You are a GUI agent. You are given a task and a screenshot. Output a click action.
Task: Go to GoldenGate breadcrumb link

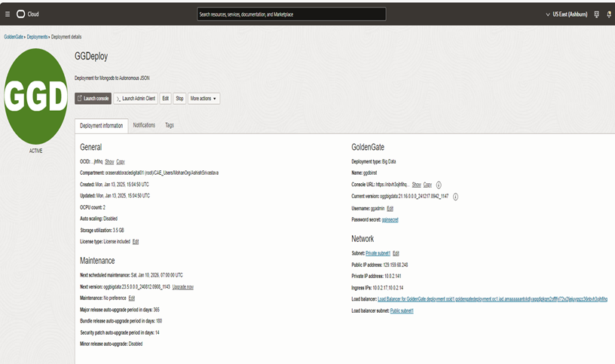pyautogui.click(x=14, y=37)
